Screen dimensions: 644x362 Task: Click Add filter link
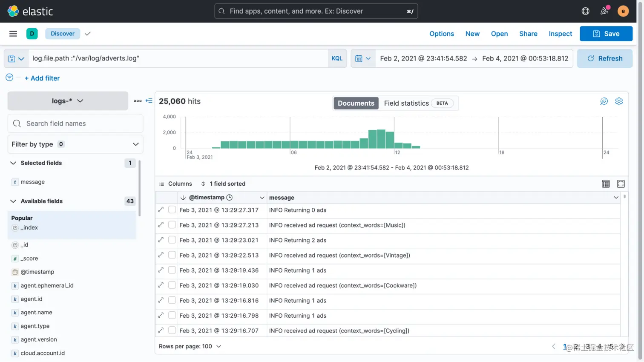[42, 78]
